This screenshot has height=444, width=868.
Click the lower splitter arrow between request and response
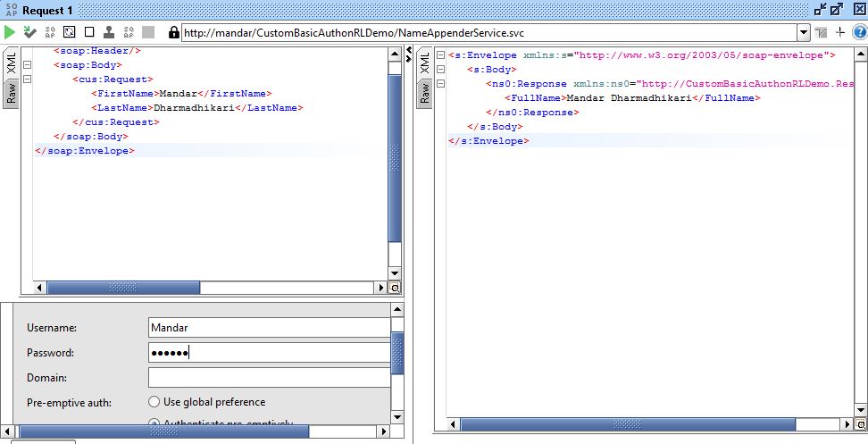tap(410, 57)
